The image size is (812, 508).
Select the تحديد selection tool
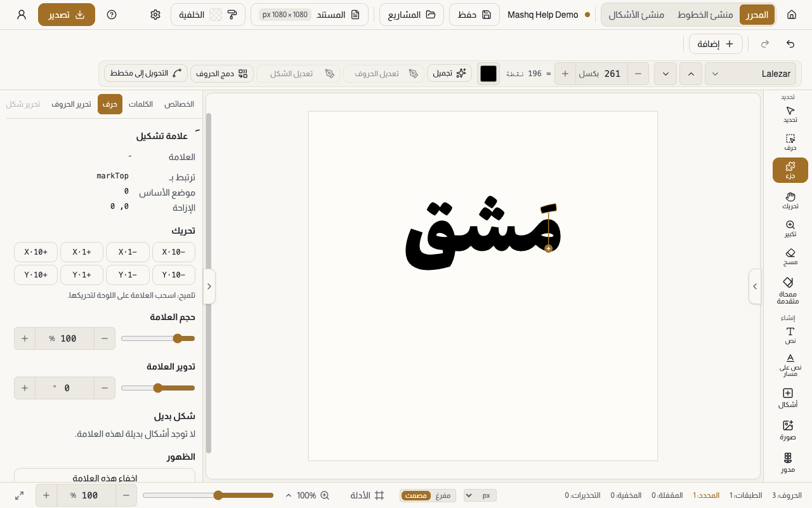coord(790,114)
